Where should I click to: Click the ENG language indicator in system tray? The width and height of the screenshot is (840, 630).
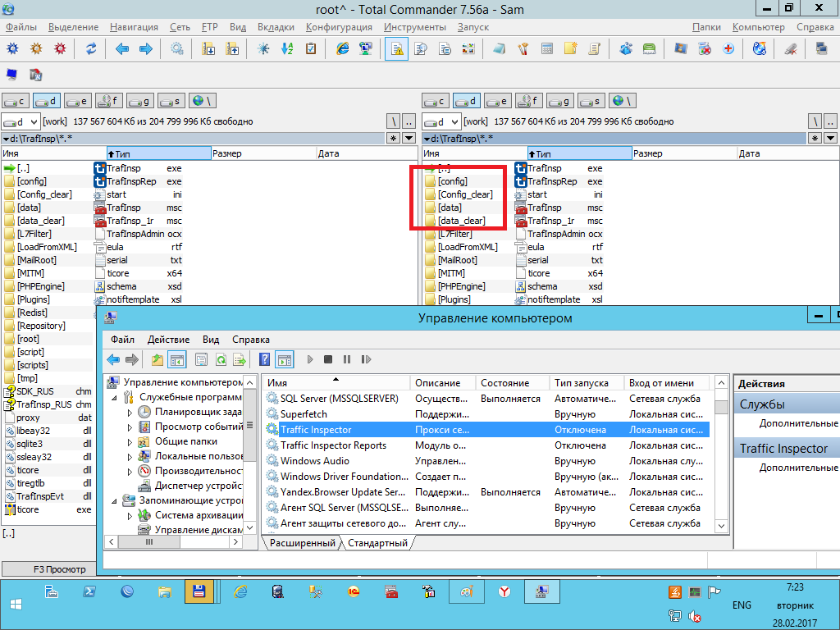pos(742,605)
